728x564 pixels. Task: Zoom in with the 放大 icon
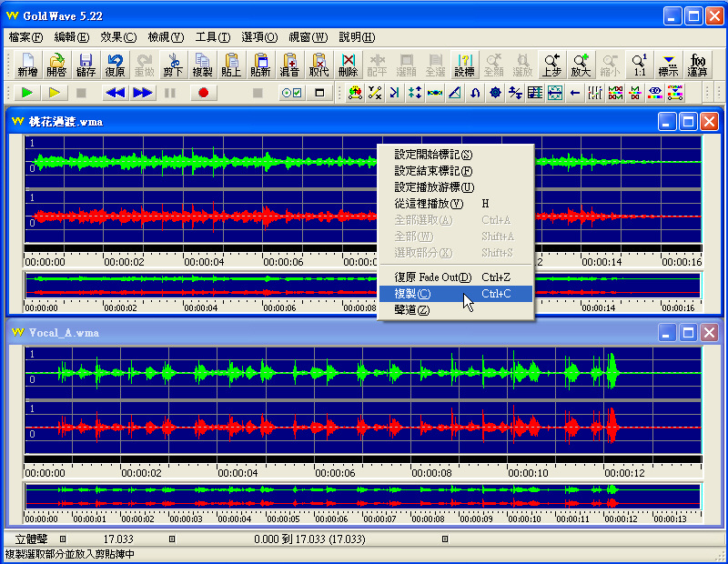pos(581,65)
